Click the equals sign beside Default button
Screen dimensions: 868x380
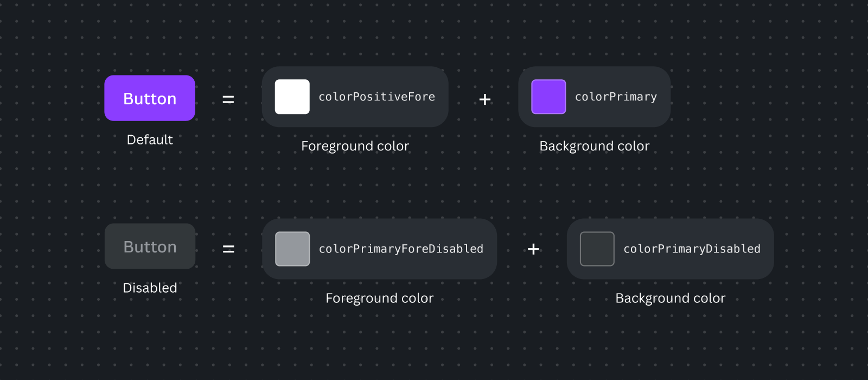point(228,99)
